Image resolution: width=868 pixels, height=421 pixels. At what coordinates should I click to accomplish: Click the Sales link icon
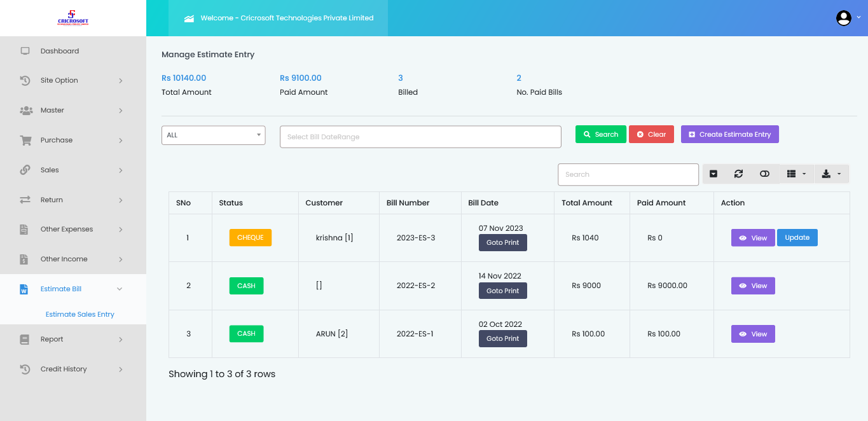click(25, 170)
